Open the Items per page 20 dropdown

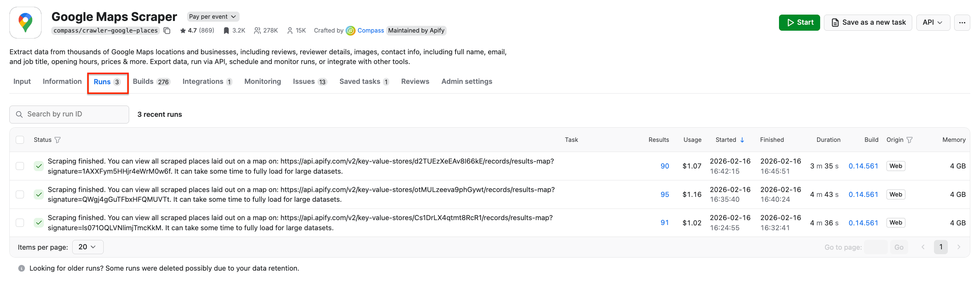[87, 247]
